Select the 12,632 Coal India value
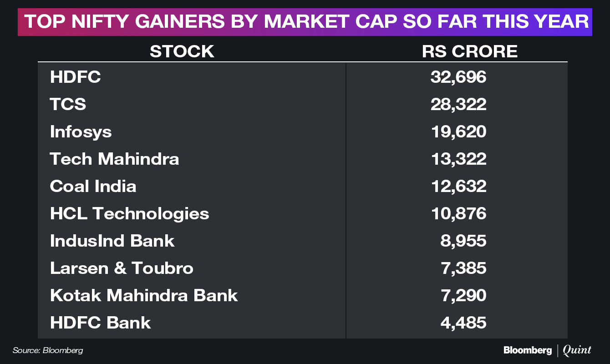Viewport: 610px width, 364px height. coord(458,187)
